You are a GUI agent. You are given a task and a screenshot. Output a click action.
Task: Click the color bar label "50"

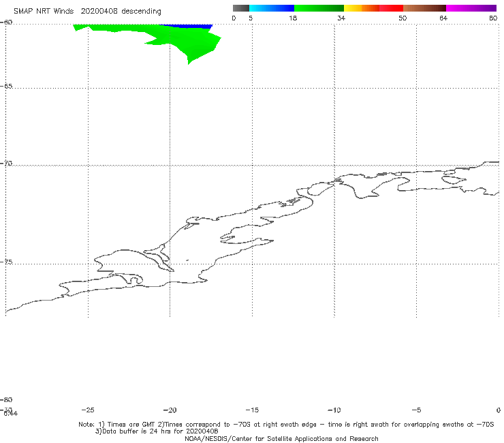click(x=403, y=18)
